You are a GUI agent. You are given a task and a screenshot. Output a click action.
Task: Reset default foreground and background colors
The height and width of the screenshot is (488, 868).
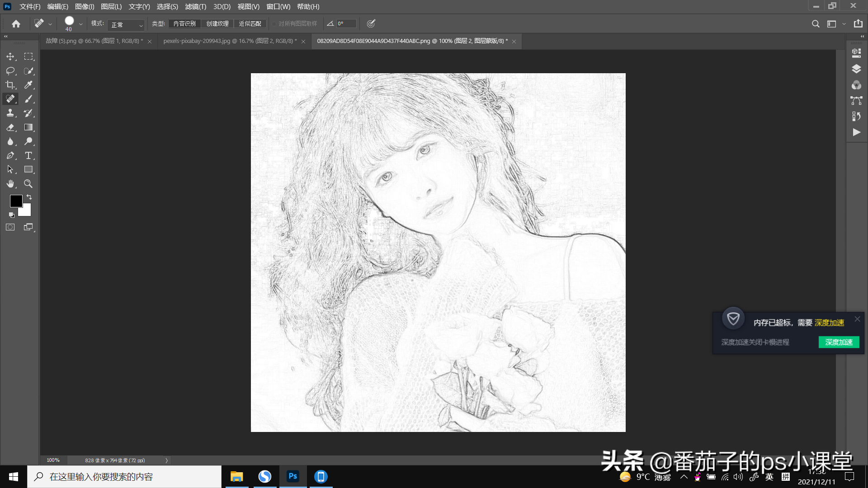(x=12, y=215)
